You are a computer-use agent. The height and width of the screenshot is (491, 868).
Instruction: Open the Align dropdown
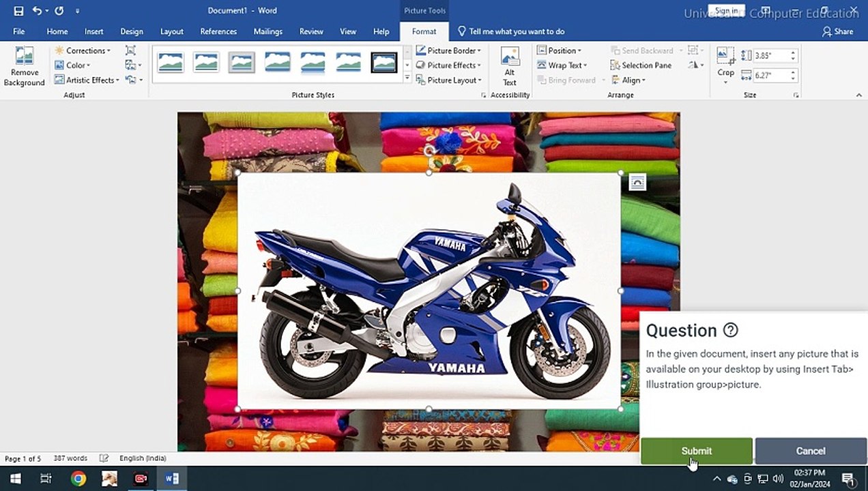pos(628,80)
